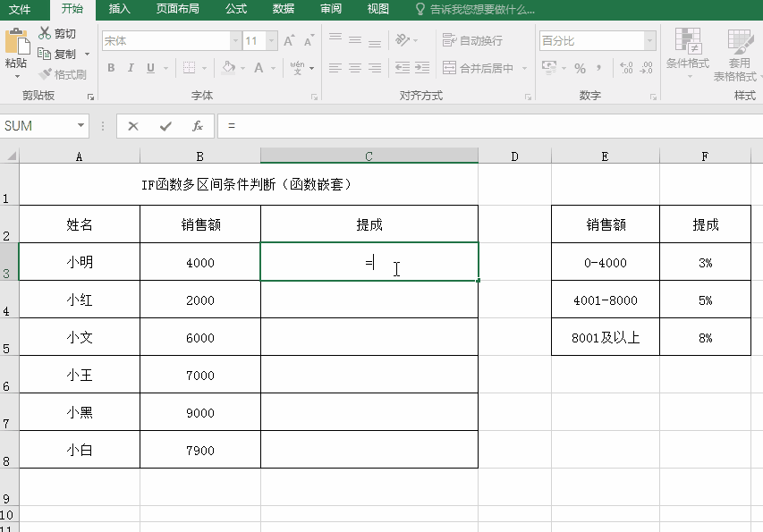Click the Paste (粘贴) icon

click(x=16, y=41)
